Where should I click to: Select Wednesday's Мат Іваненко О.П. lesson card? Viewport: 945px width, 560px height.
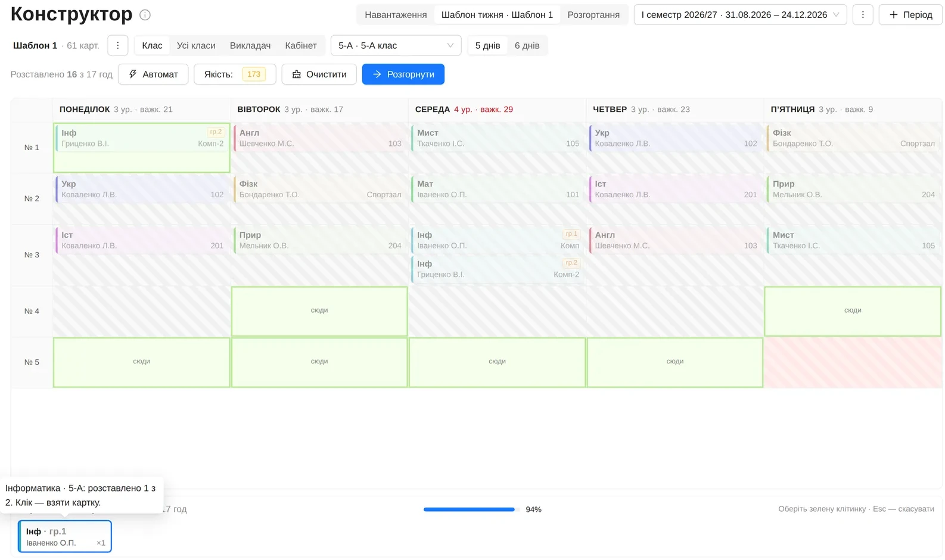coord(498,189)
